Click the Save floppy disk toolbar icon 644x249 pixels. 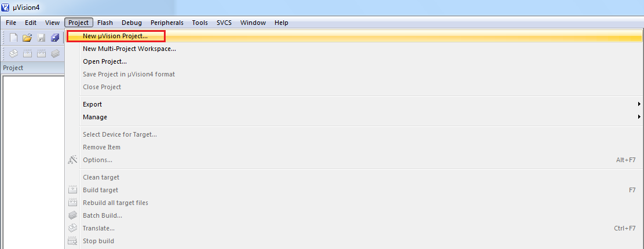41,38
